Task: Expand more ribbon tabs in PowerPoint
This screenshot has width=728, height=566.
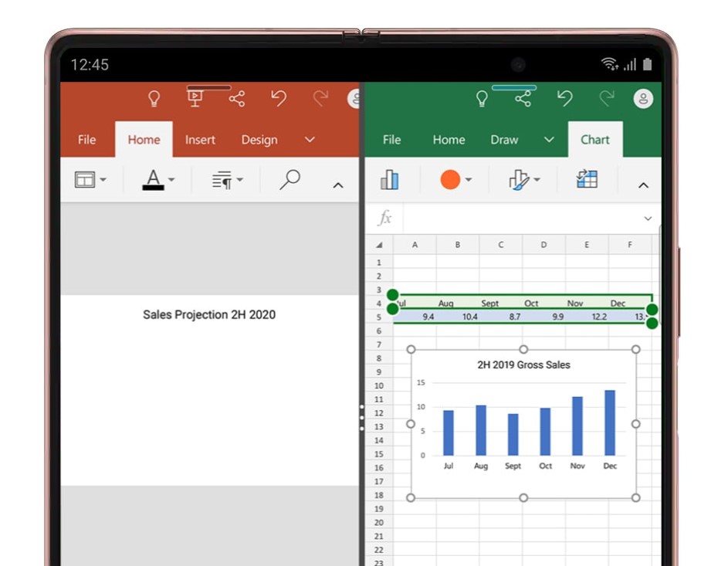Action: point(310,139)
